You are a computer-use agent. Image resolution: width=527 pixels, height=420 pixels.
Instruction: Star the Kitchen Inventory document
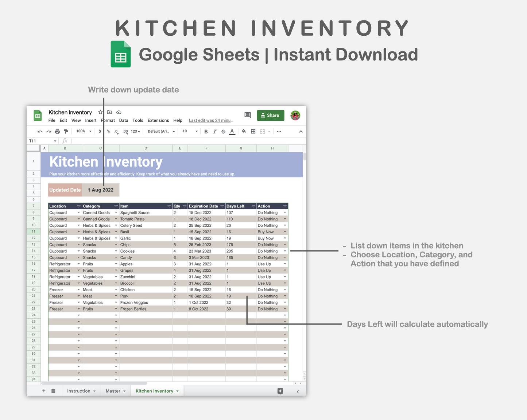point(100,112)
